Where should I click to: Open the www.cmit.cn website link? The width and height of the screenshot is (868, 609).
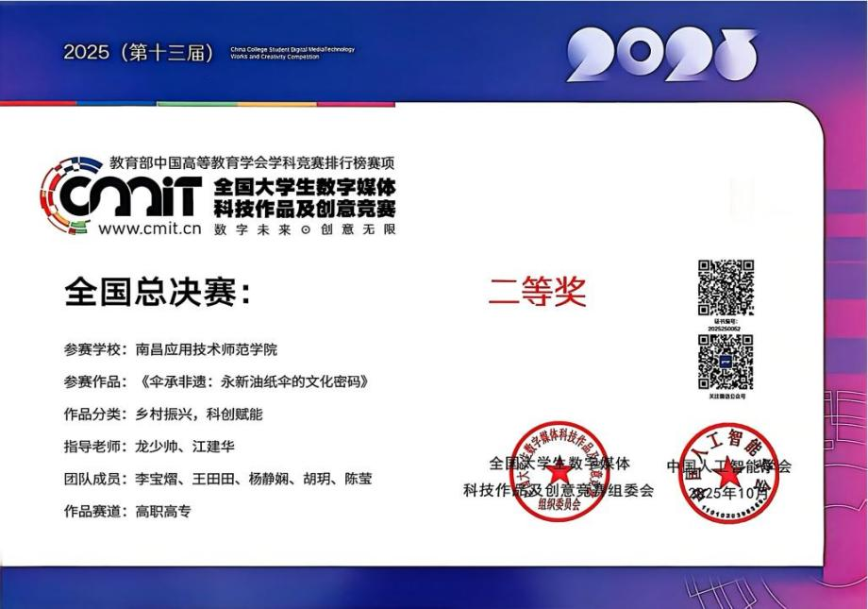150,228
